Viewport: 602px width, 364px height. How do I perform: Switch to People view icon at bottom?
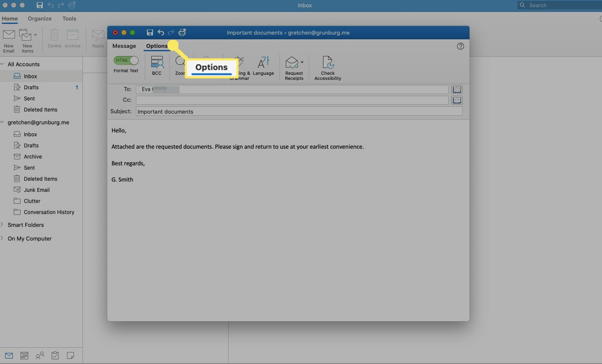tap(40, 355)
